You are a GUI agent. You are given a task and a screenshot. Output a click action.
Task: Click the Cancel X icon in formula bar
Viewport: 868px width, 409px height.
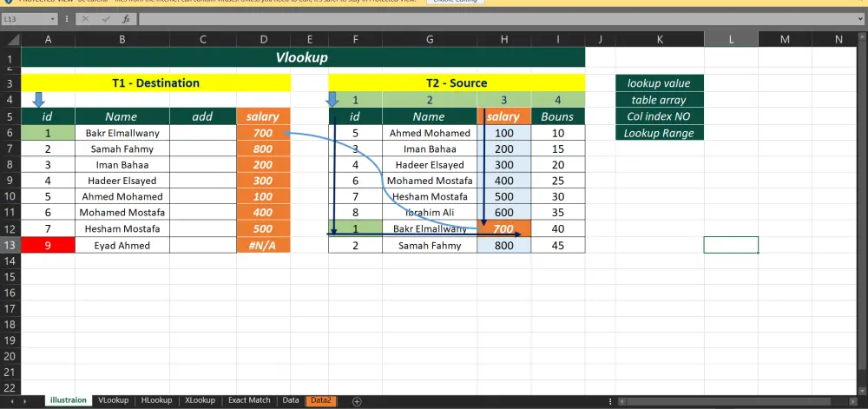[x=85, y=19]
